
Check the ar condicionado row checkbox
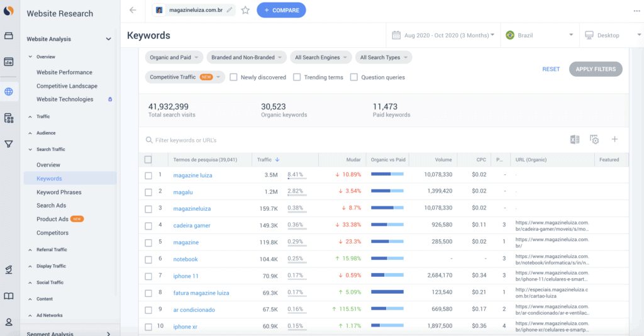(148, 310)
